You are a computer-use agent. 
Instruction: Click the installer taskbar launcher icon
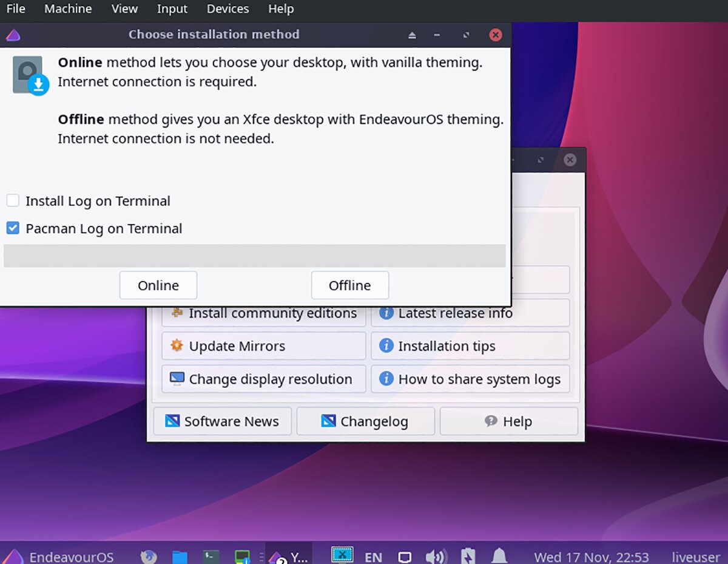pyautogui.click(x=243, y=557)
